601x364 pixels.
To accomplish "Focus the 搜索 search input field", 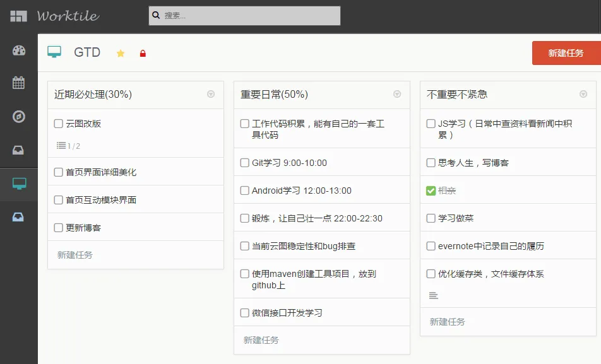I will [244, 16].
